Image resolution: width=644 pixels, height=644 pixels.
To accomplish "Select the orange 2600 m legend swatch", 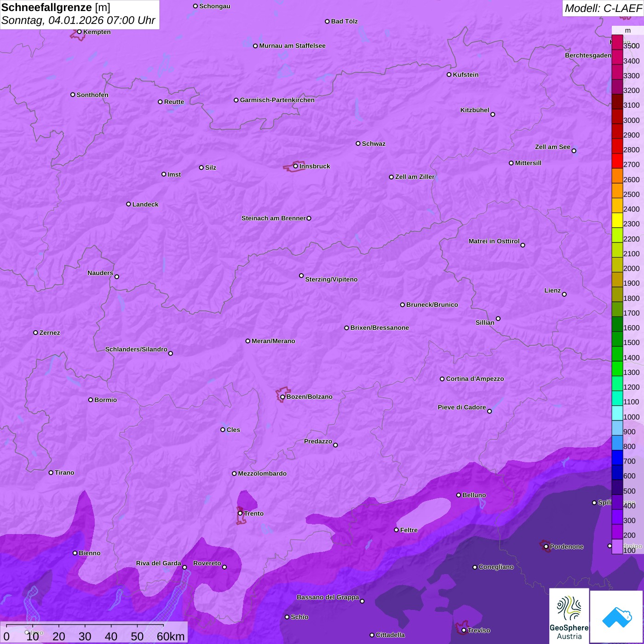I will point(617,176).
